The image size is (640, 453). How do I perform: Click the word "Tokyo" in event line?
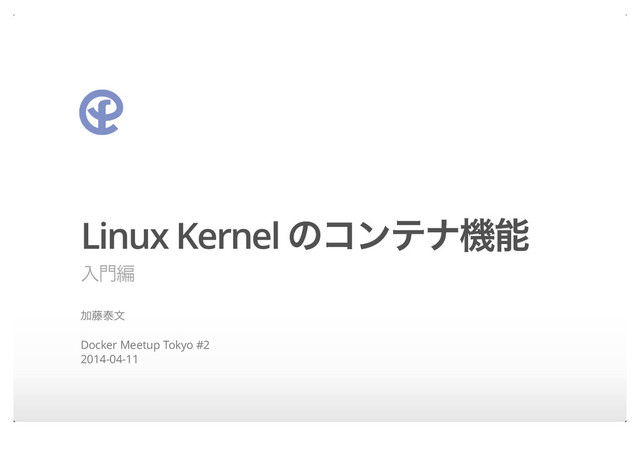tap(178, 345)
